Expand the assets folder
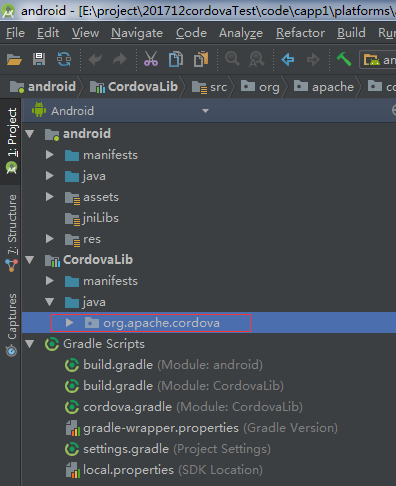This screenshot has height=486, width=396. [x=50, y=197]
